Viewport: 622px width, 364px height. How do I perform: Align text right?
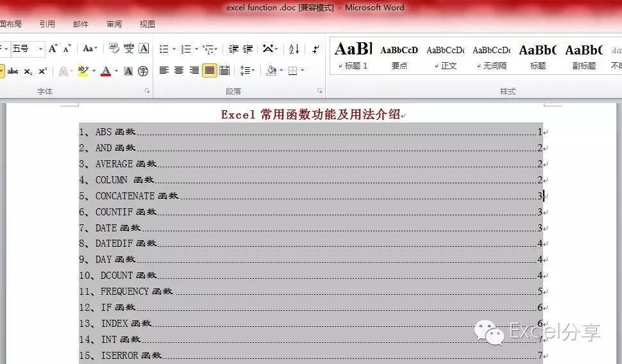(x=194, y=70)
